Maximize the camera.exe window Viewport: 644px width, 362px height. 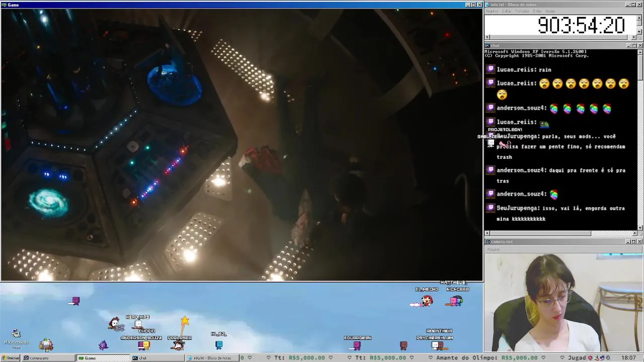point(634,242)
